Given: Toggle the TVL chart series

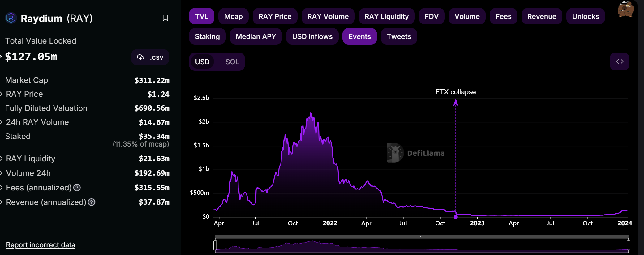Looking at the screenshot, I should 202,16.
